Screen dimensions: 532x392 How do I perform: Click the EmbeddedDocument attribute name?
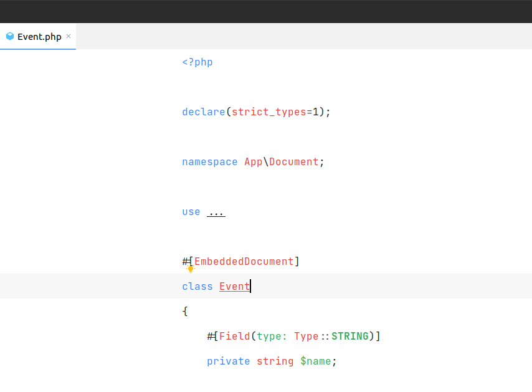coord(244,261)
